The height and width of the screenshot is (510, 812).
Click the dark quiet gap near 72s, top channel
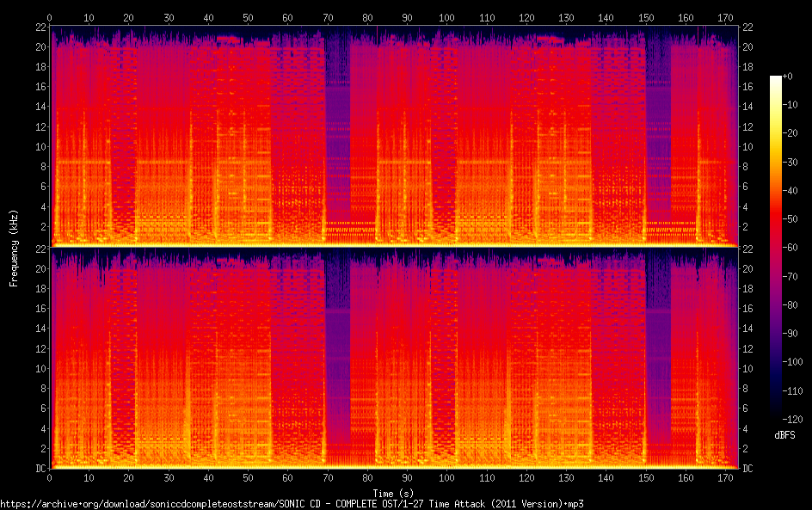[337, 129]
